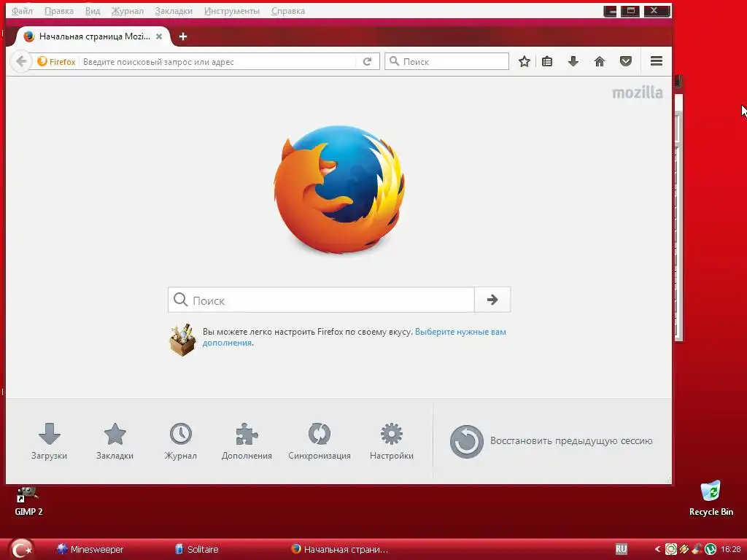The image size is (747, 560).
Task: Click the restore session circular arrow icon
Action: click(466, 442)
